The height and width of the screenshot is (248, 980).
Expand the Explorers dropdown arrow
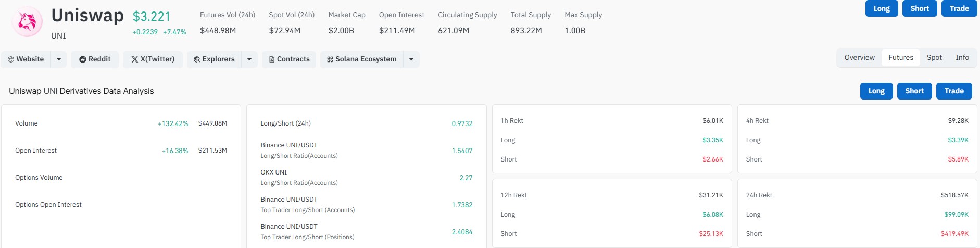click(x=249, y=59)
